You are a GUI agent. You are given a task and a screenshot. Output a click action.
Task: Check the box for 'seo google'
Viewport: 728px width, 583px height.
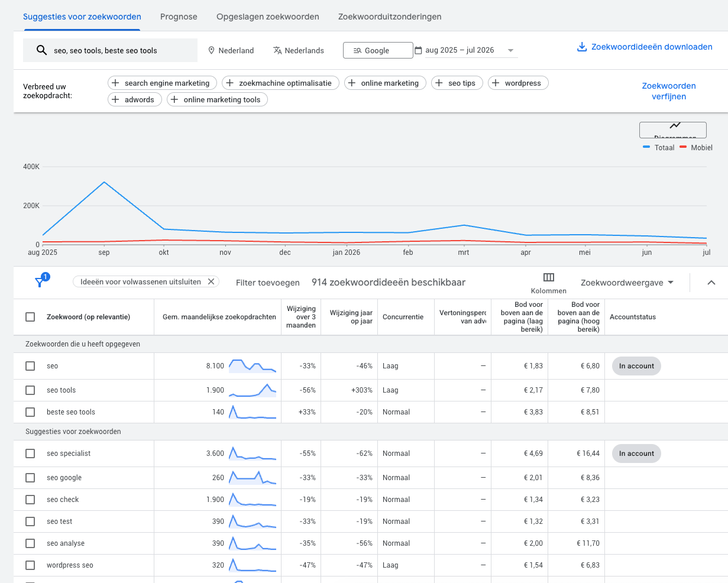(30, 478)
